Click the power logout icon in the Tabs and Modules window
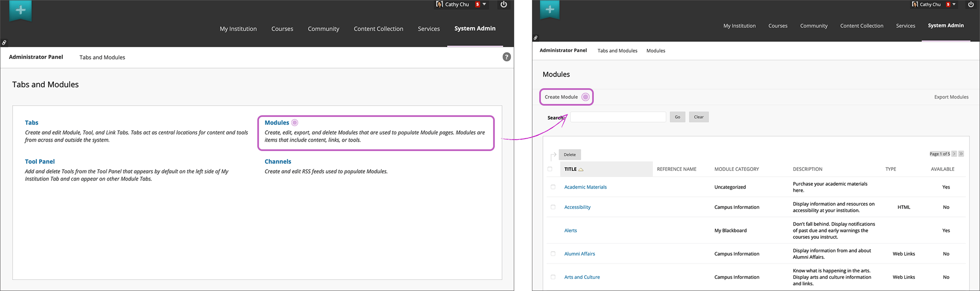The width and height of the screenshot is (980, 291). tap(504, 4)
